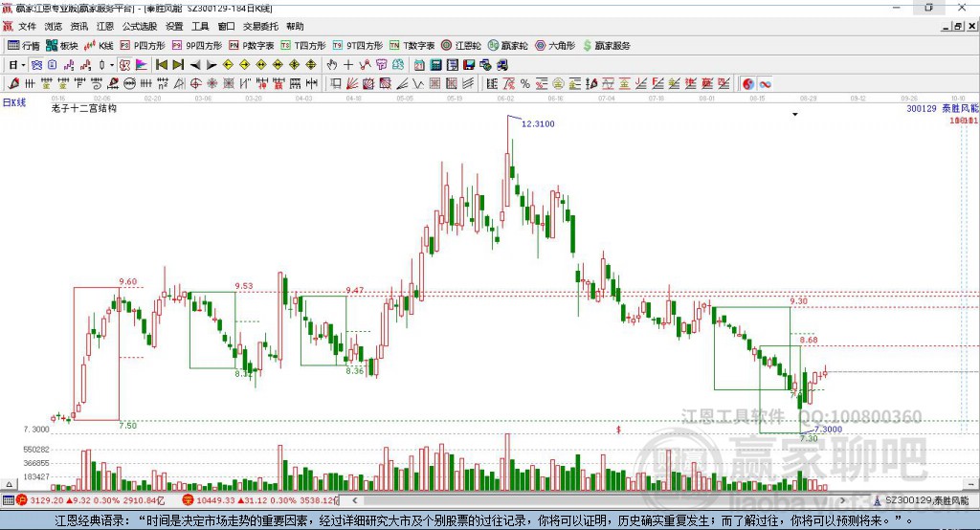The image size is (980, 530).
Task: Click the yellow diamond left-shift icon
Action: point(228,65)
